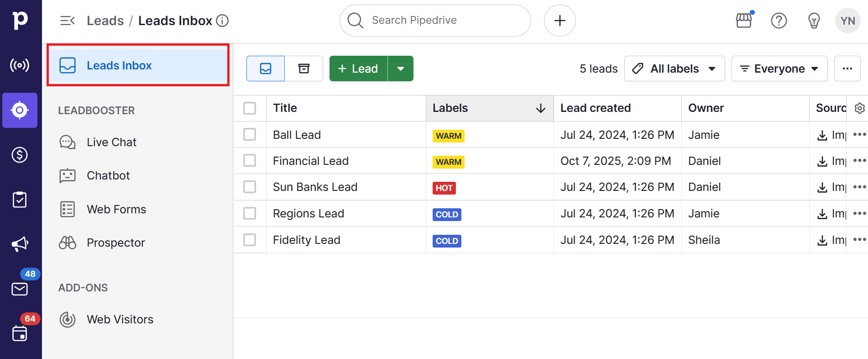This screenshot has height=359, width=868.
Task: Expand the Lead button dropdown arrow
Action: point(401,69)
